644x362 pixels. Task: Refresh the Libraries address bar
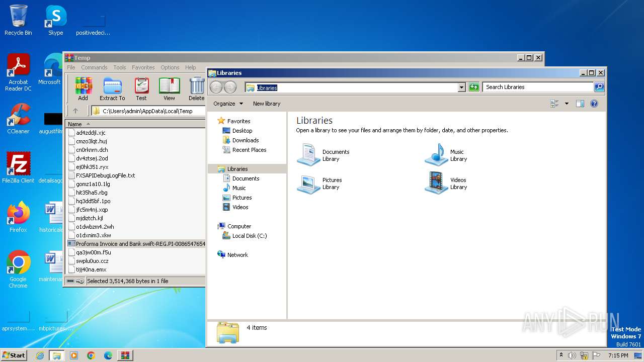tap(473, 87)
